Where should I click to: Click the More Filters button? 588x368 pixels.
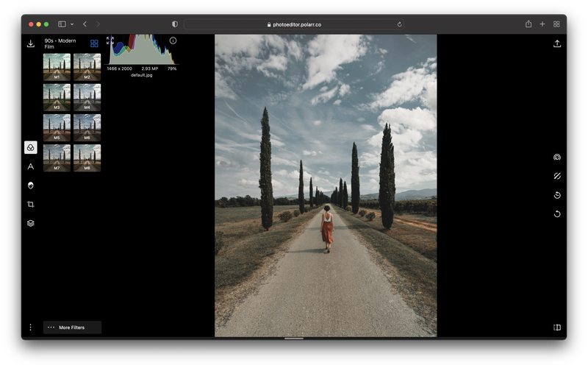[72, 328]
